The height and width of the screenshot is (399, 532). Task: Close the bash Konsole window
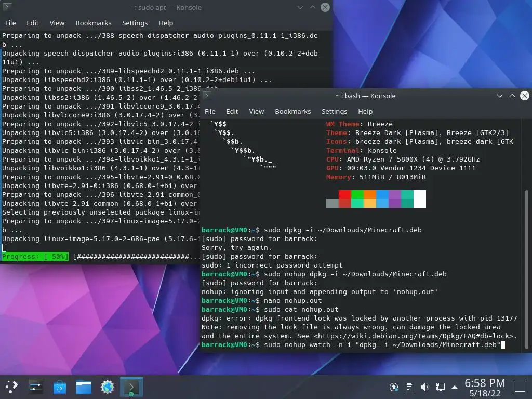click(525, 96)
